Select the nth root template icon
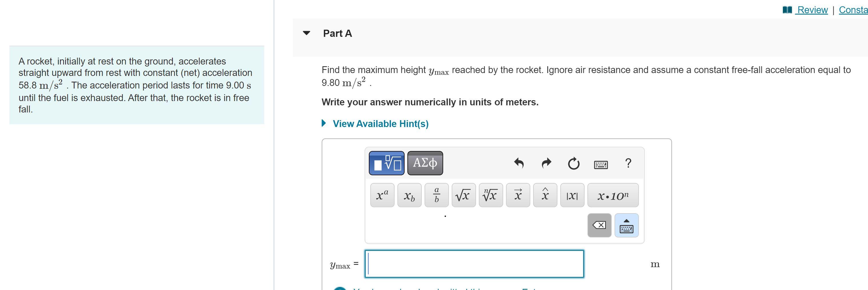 [490, 195]
